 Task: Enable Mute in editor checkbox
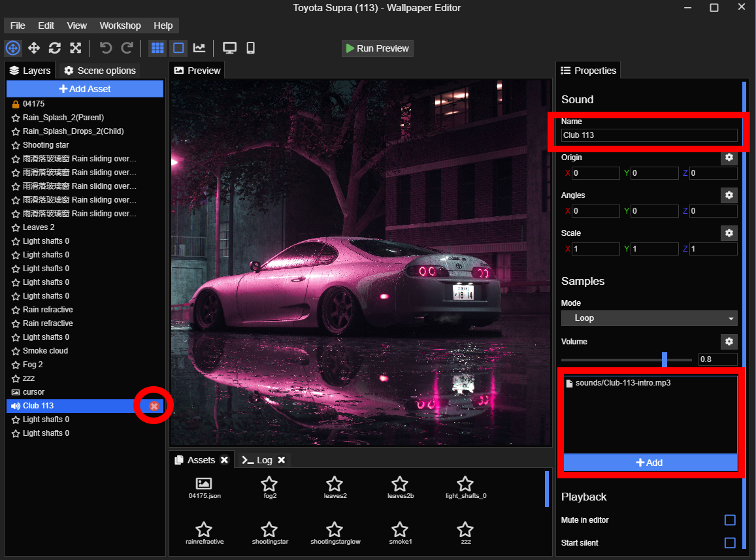730,520
